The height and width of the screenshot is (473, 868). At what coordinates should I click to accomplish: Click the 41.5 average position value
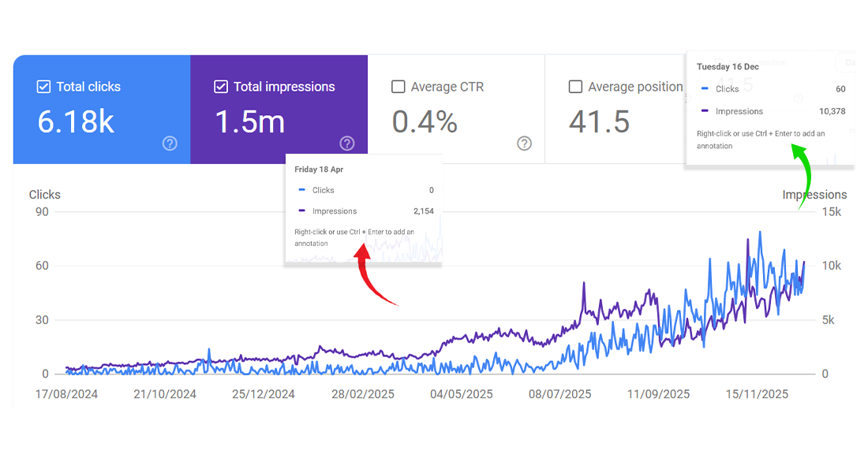[599, 122]
